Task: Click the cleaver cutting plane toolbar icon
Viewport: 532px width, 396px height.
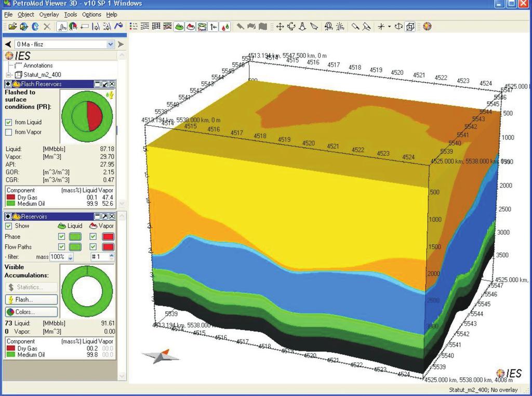Action: [355, 27]
